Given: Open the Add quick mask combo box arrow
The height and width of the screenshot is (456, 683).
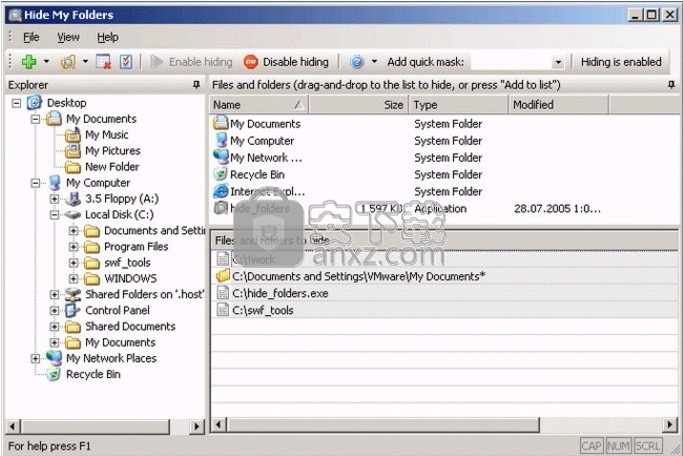Looking at the screenshot, I should [x=558, y=62].
